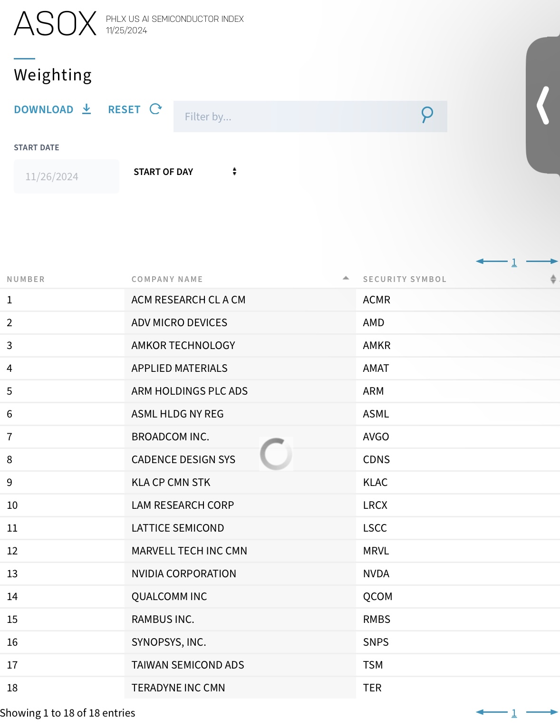Select ASML HLDG NY REG cell
Image resolution: width=560 pixels, height=728 pixels.
240,414
